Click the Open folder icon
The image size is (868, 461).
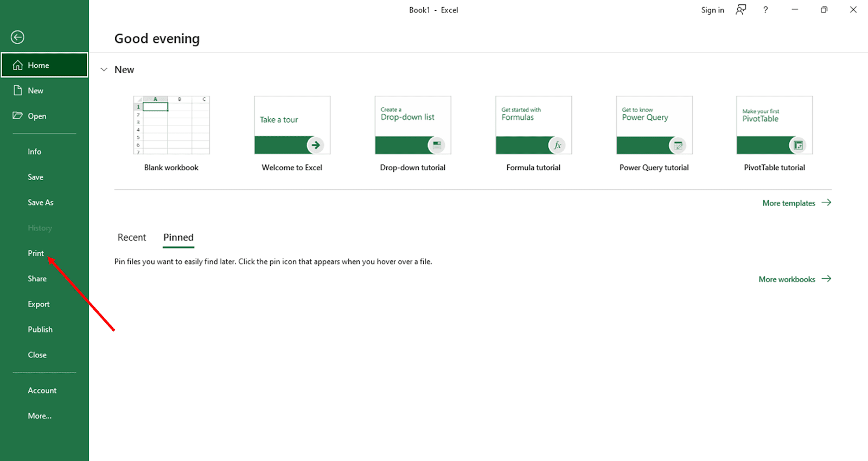click(18, 116)
